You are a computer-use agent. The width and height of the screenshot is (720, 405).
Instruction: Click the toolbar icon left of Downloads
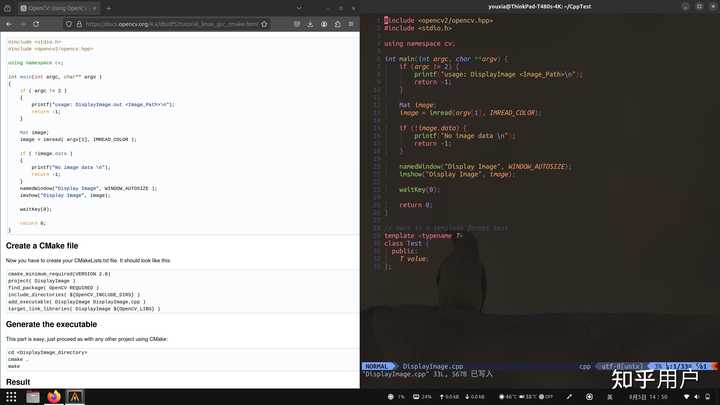point(297,24)
